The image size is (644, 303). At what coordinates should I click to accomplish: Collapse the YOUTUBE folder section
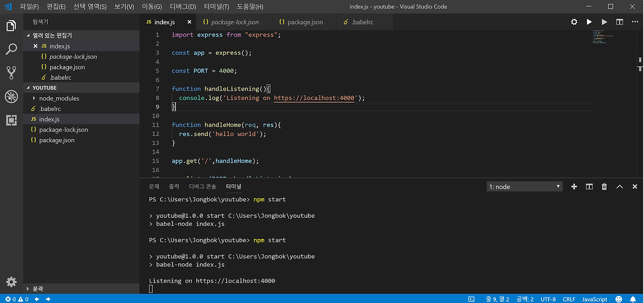point(44,88)
